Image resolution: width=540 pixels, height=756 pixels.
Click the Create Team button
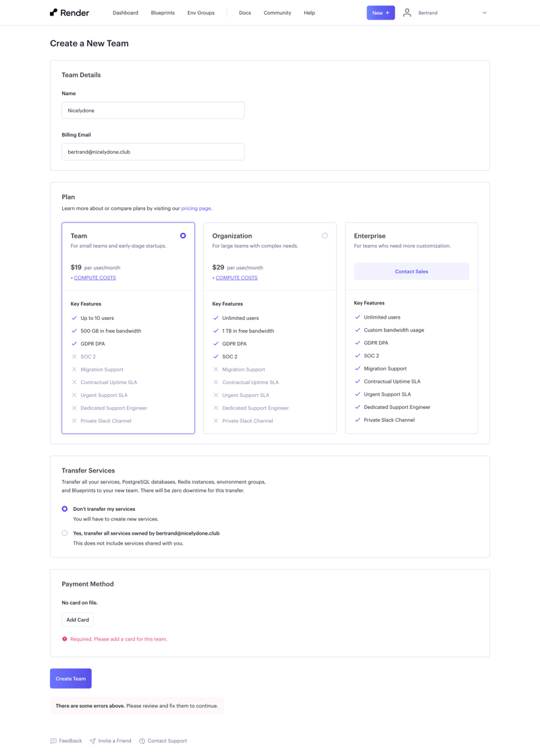coord(70,678)
